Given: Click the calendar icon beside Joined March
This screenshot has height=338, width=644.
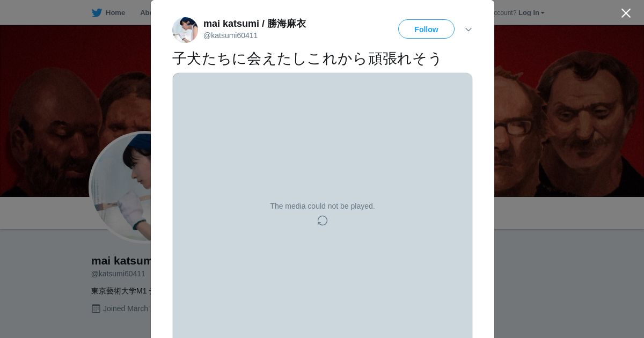Looking at the screenshot, I should click(x=96, y=308).
